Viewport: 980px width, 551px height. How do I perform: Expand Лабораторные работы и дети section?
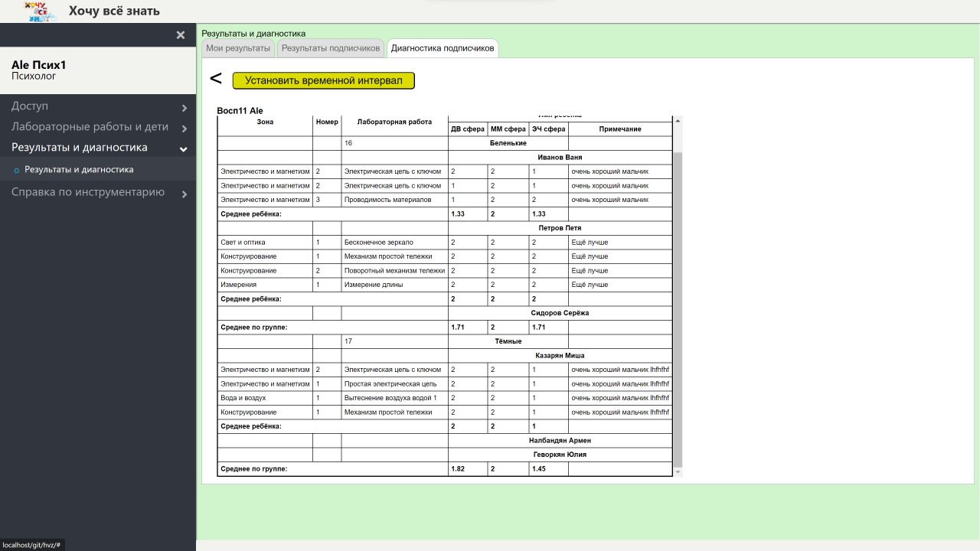point(98,127)
